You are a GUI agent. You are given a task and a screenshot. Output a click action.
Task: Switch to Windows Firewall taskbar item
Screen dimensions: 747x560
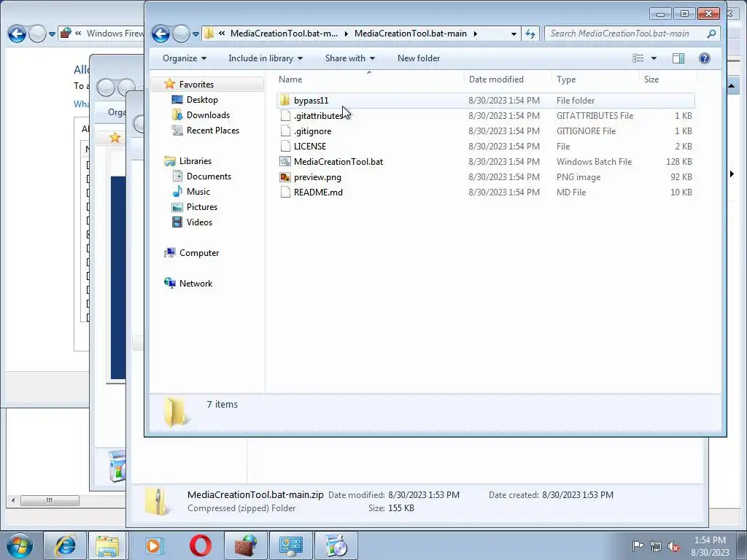[x=245, y=545]
